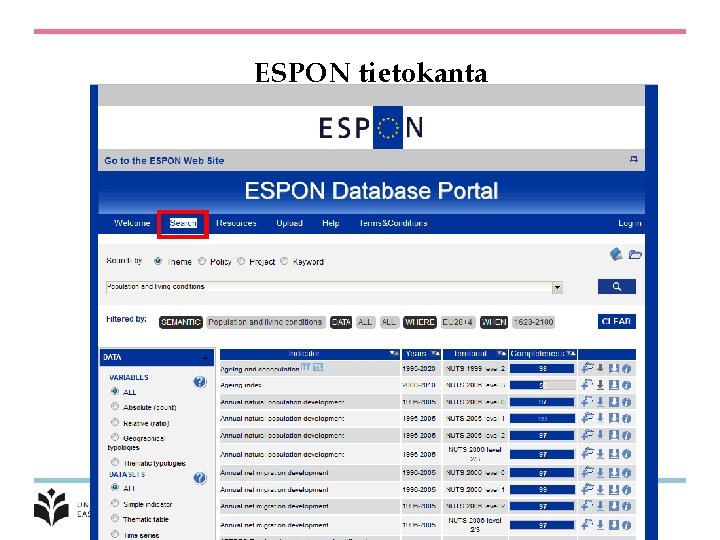Click info icon for net migration 1990-2005 level 1 row
Screen dimensions: 720x540
pos(627,490)
